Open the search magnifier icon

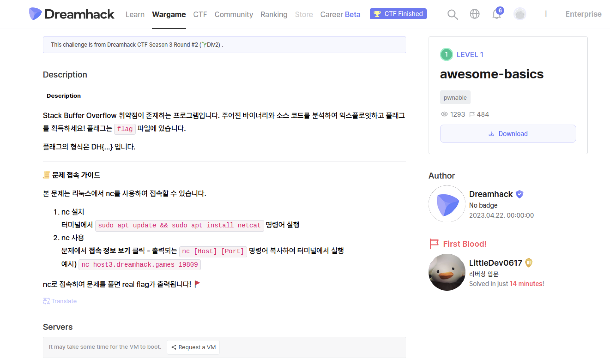point(452,14)
